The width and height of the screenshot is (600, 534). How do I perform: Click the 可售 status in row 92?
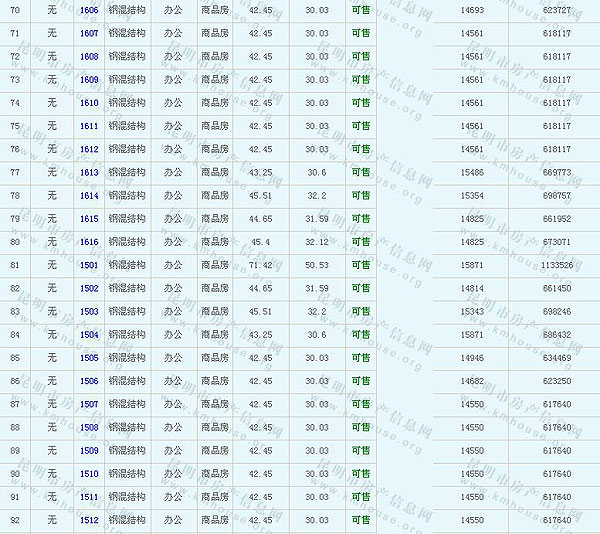360,520
